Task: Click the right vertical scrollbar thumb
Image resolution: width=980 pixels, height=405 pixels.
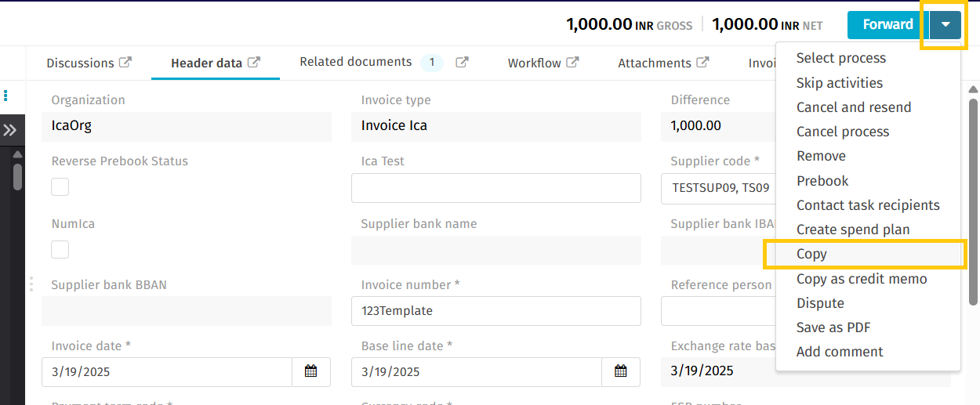Action: (x=973, y=200)
